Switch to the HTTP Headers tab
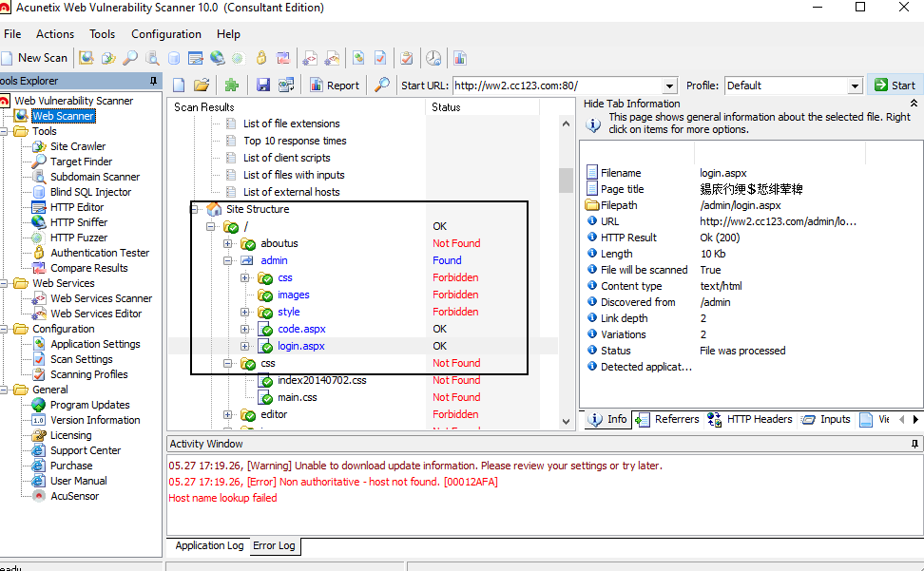Image resolution: width=924 pixels, height=571 pixels. point(750,419)
